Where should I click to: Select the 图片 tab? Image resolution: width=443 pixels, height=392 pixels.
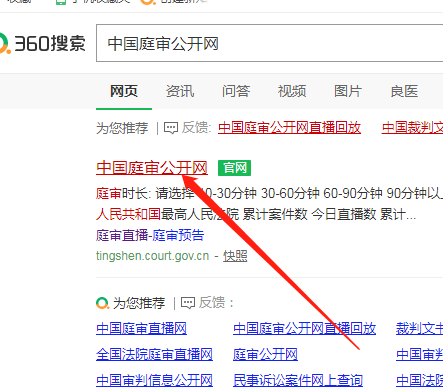click(348, 91)
